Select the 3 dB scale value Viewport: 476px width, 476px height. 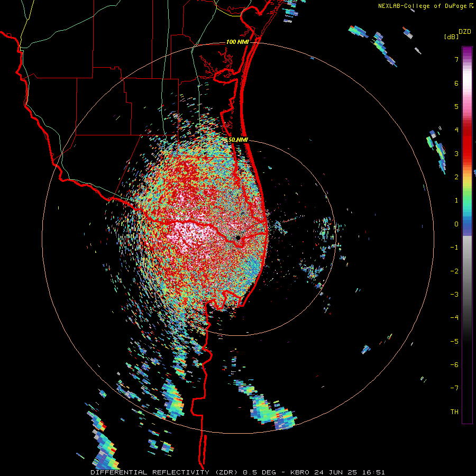(x=456, y=153)
